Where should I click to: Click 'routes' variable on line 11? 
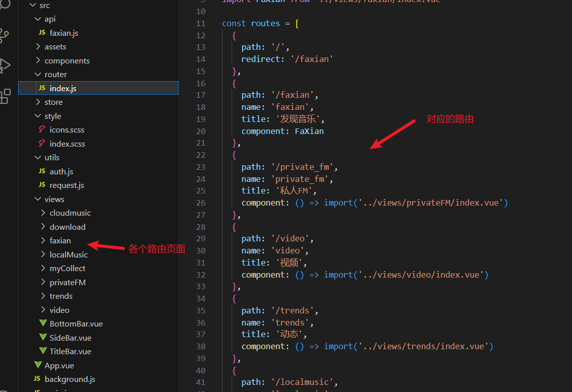click(265, 23)
